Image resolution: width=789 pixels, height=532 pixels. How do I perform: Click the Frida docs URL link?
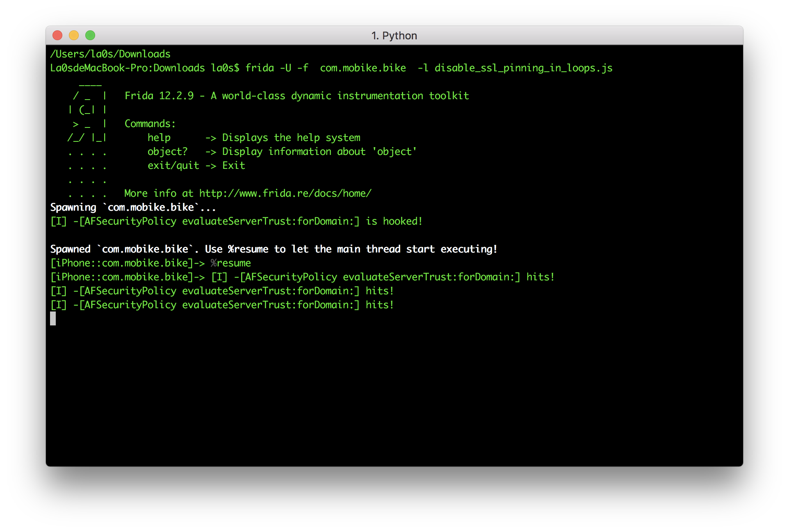pos(285,193)
